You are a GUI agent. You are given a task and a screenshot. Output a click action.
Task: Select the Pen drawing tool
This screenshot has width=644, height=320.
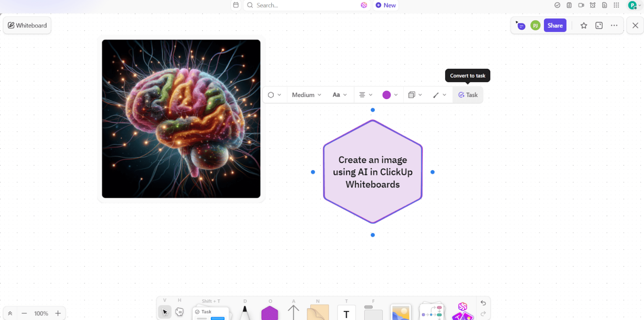click(245, 312)
